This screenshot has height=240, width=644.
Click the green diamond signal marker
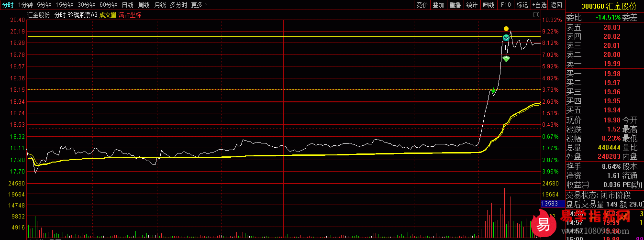point(506,59)
